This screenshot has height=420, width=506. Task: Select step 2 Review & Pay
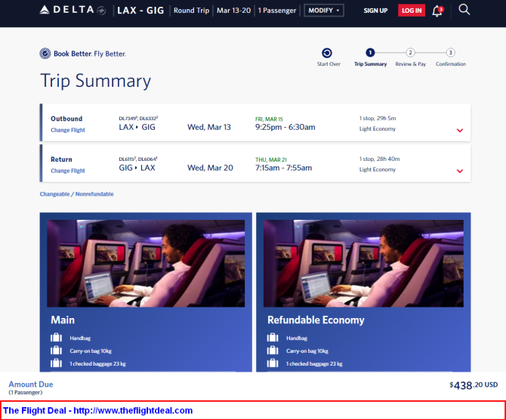tap(411, 57)
